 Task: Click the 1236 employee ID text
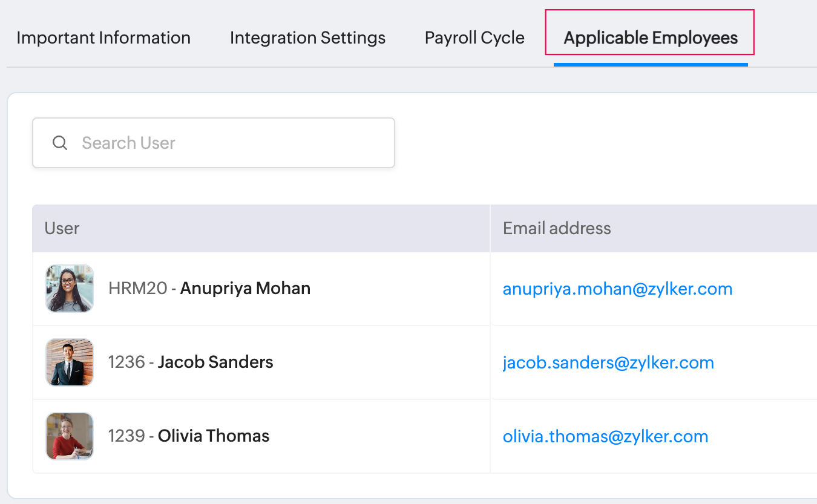(x=126, y=362)
